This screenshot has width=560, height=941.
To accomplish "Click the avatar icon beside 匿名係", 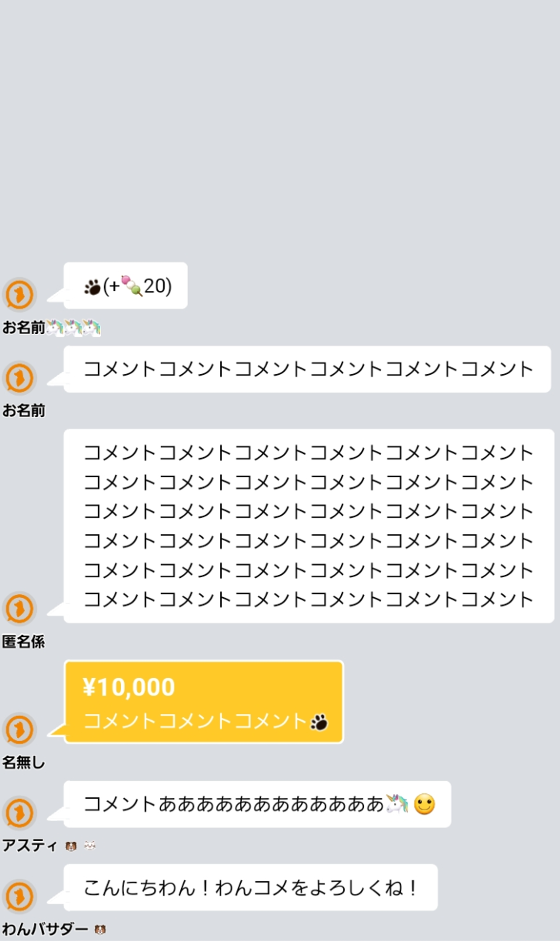I will coord(19,608).
